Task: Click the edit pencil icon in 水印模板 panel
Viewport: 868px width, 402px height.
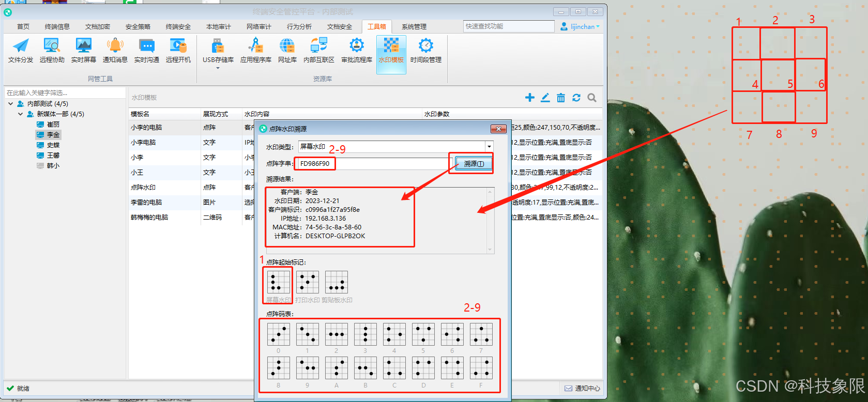Action: click(x=545, y=98)
